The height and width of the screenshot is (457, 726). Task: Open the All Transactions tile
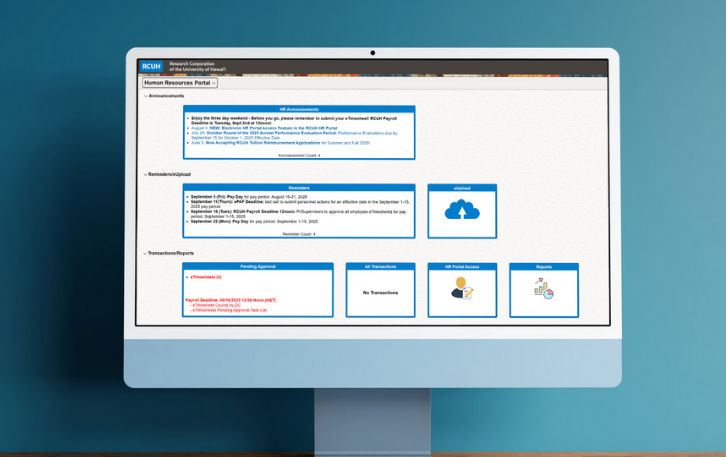pyautogui.click(x=380, y=290)
